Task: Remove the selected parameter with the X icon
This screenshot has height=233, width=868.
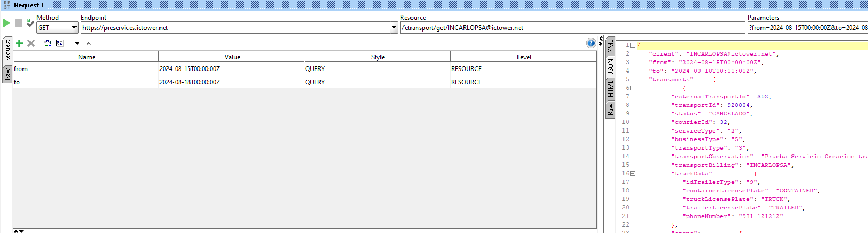Action: coord(31,43)
